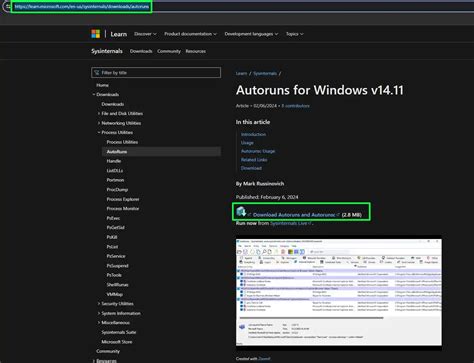The image size is (474, 363).
Task: Select VMMap in the sidebar
Action: 115,294
